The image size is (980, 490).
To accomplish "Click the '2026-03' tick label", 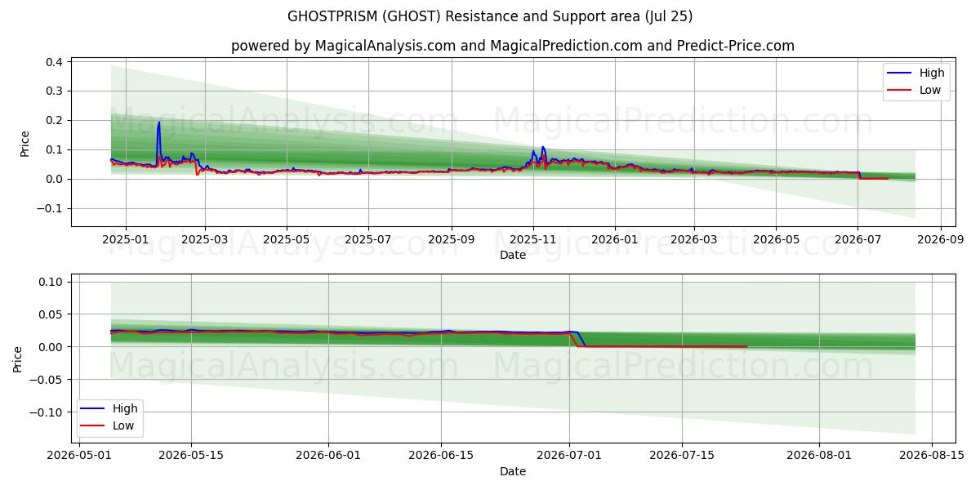I will [x=693, y=240].
